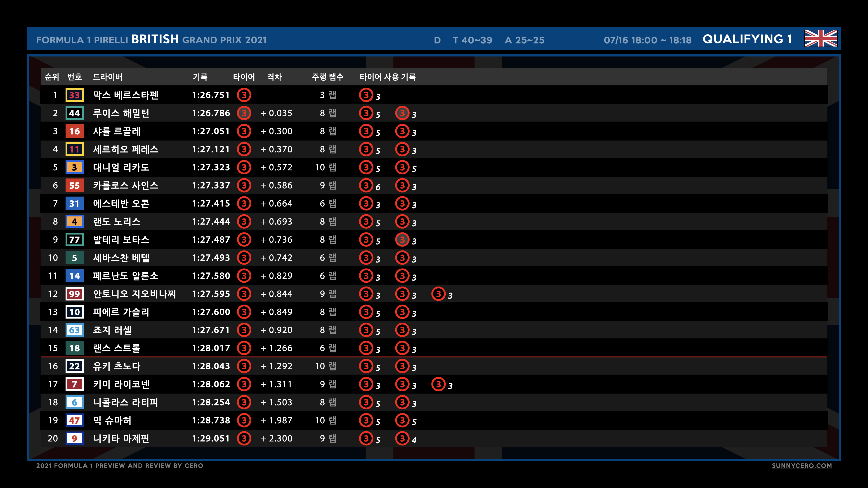Click car number badge 18 in row 15
This screenshot has width=868, height=488.
pyautogui.click(x=74, y=348)
